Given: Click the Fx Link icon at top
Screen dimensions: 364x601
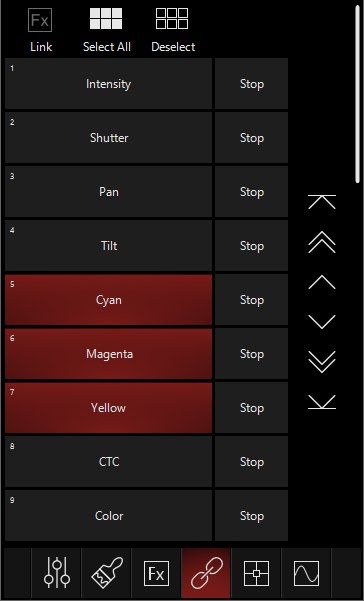Looking at the screenshot, I should point(40,20).
